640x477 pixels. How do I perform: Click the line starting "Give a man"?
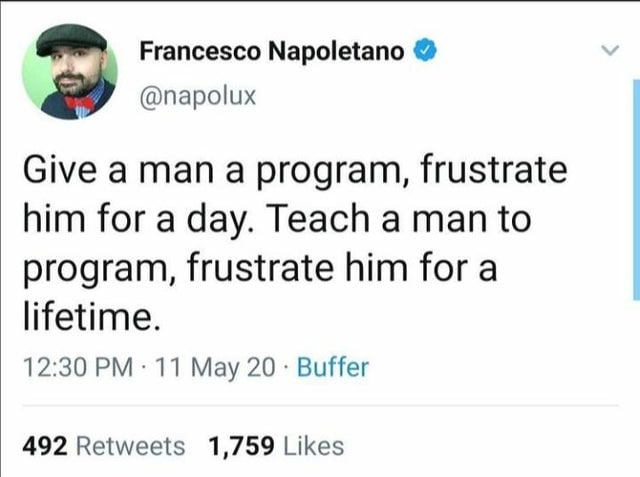tap(294, 172)
